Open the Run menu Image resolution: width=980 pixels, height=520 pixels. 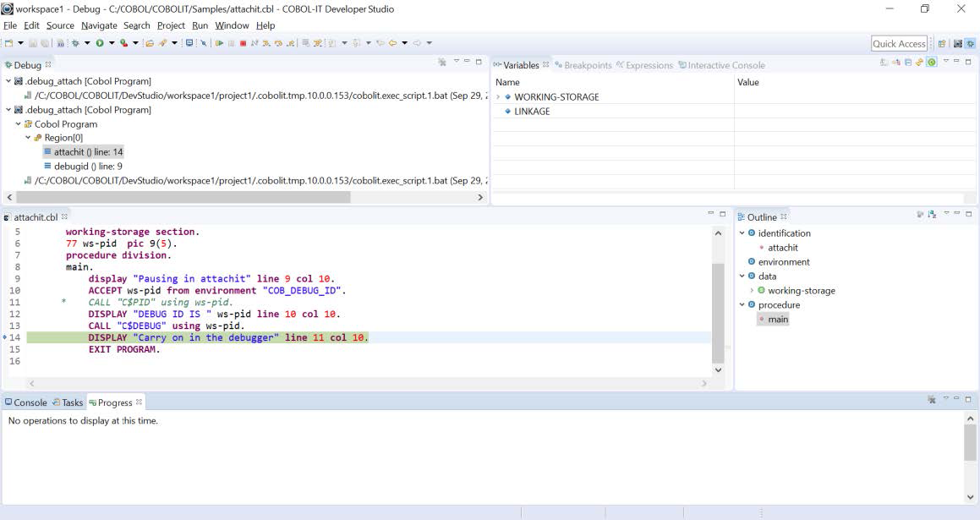pyautogui.click(x=200, y=25)
